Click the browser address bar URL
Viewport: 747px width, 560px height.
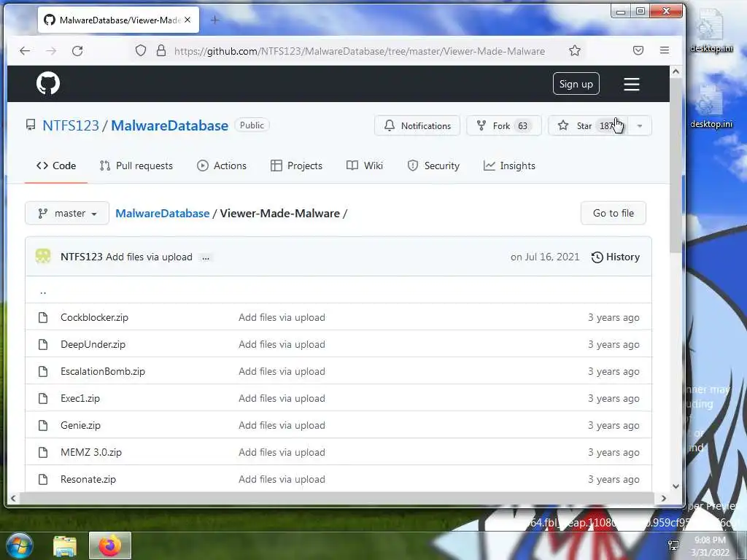(359, 51)
